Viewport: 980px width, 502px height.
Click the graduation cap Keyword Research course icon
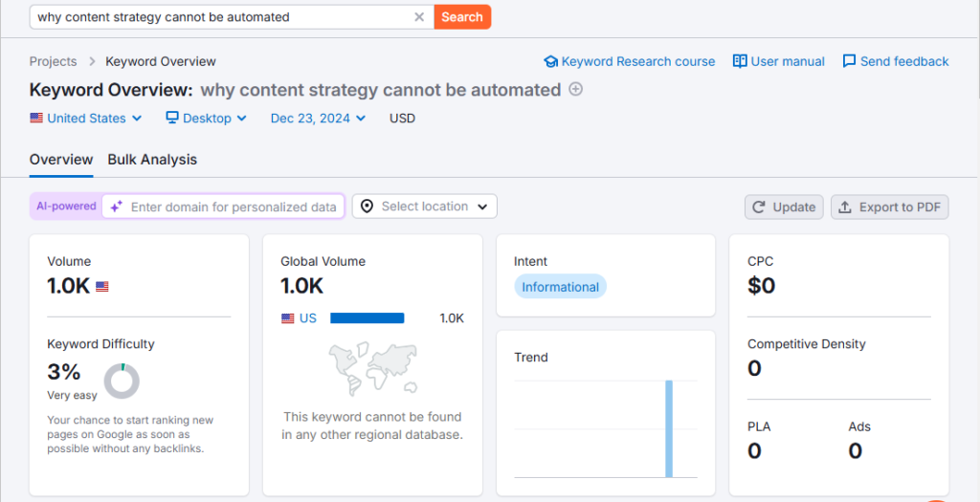550,61
